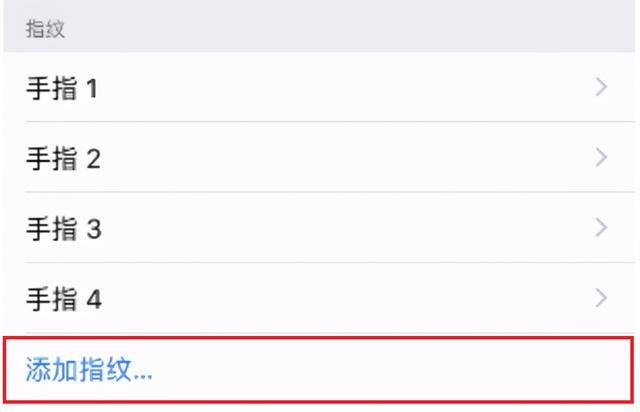Tap blank middle area of 手指 1 row
The height and width of the screenshot is (412, 640).
click(x=340, y=89)
